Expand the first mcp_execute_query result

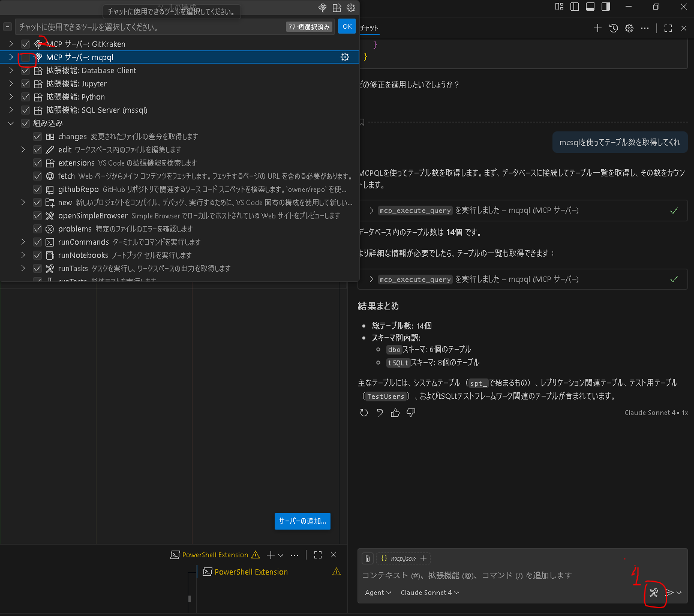[371, 211]
